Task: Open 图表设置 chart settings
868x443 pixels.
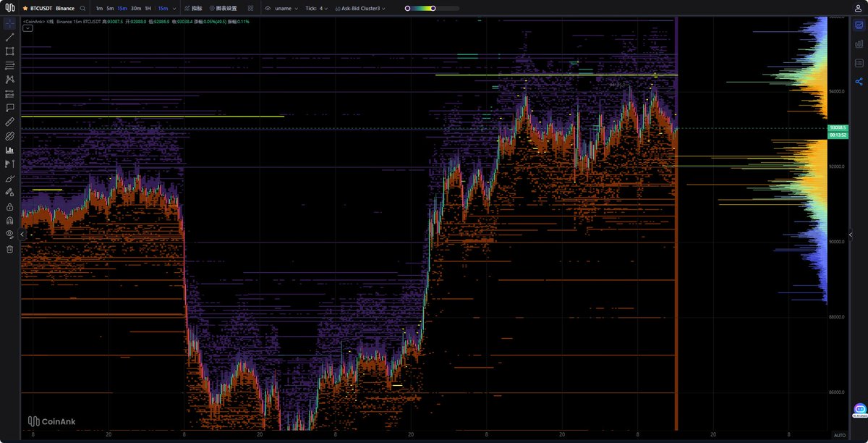Action: (x=224, y=8)
